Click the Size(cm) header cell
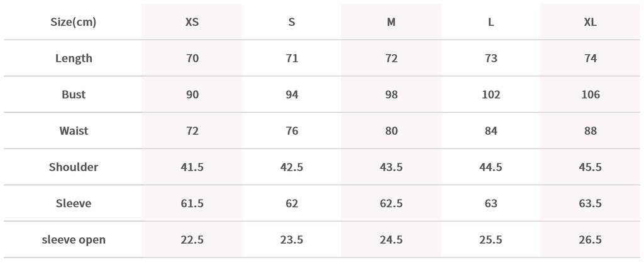The width and height of the screenshot is (644, 262). 74,22
